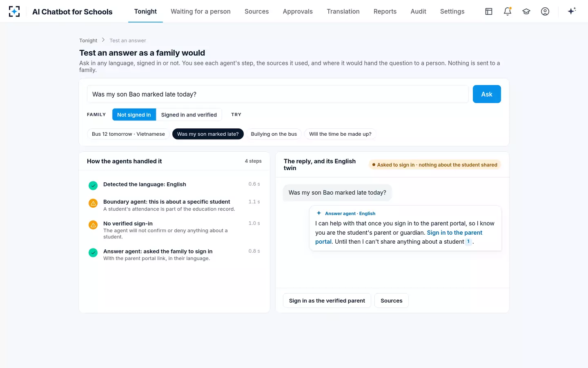Viewport: 588px width, 368px height.
Task: Click the Answer agent: asked the family step
Action: coord(158,251)
